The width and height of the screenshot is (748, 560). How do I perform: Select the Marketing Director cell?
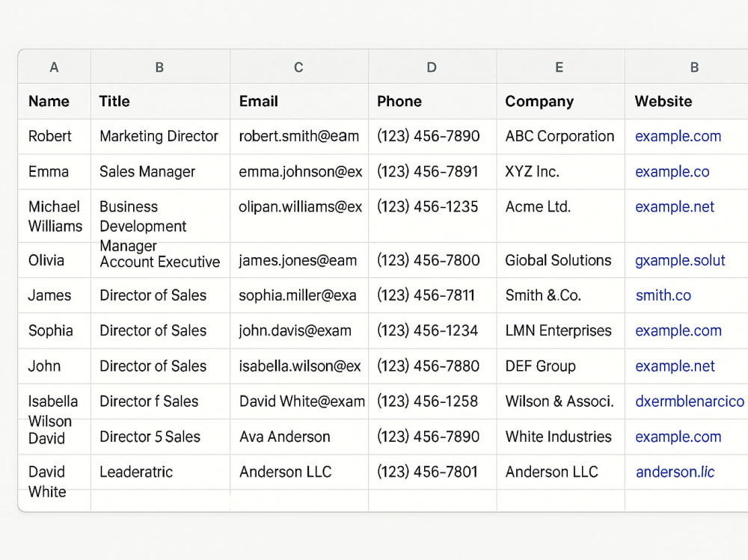click(160, 136)
